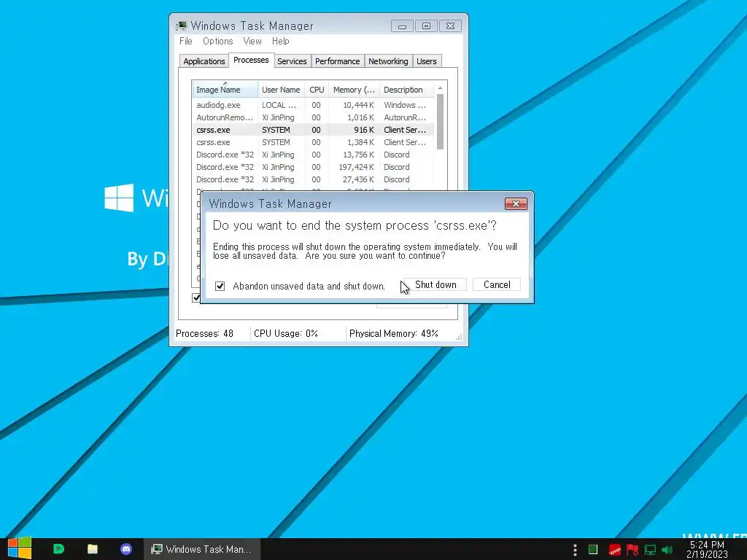Screen dimensions: 747x560
Task: Open the View menu
Action: click(x=252, y=41)
